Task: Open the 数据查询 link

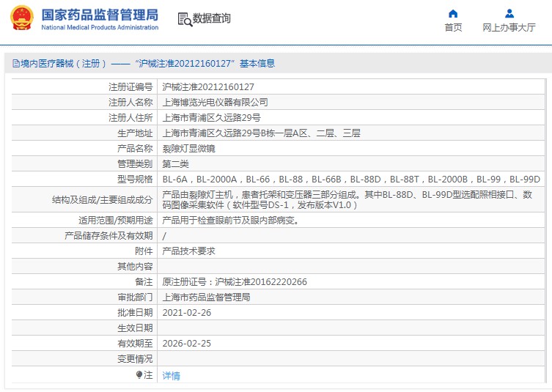Action: tap(211, 18)
